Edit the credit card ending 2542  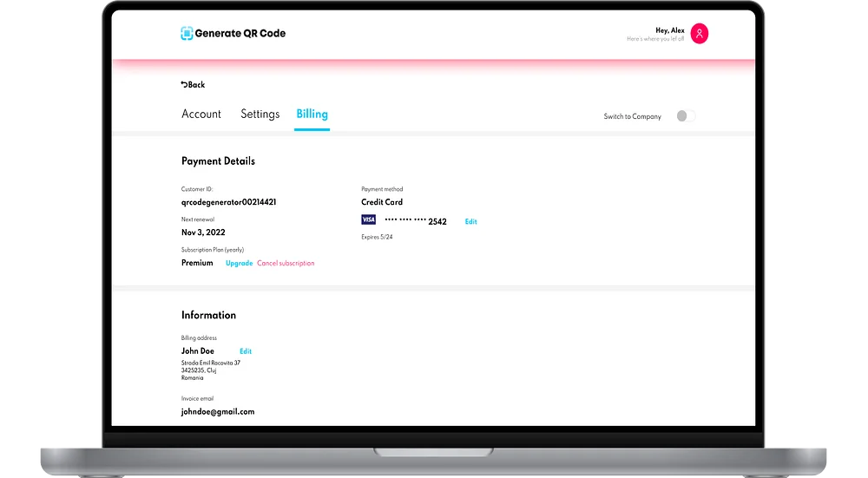[471, 222]
